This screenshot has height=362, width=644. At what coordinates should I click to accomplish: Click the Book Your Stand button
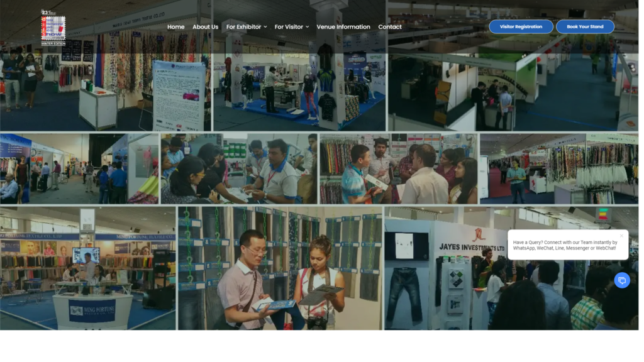(585, 26)
